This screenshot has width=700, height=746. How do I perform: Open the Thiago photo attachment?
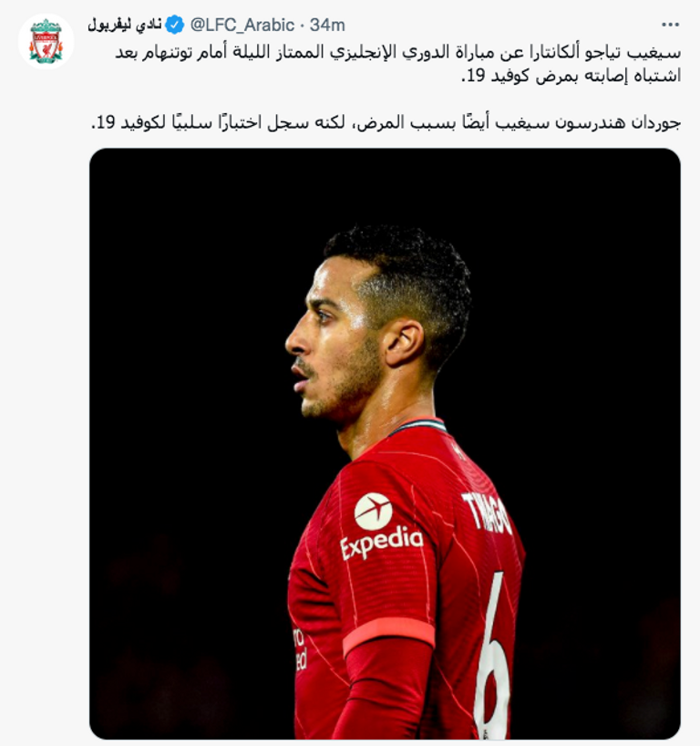pyautogui.click(x=385, y=443)
